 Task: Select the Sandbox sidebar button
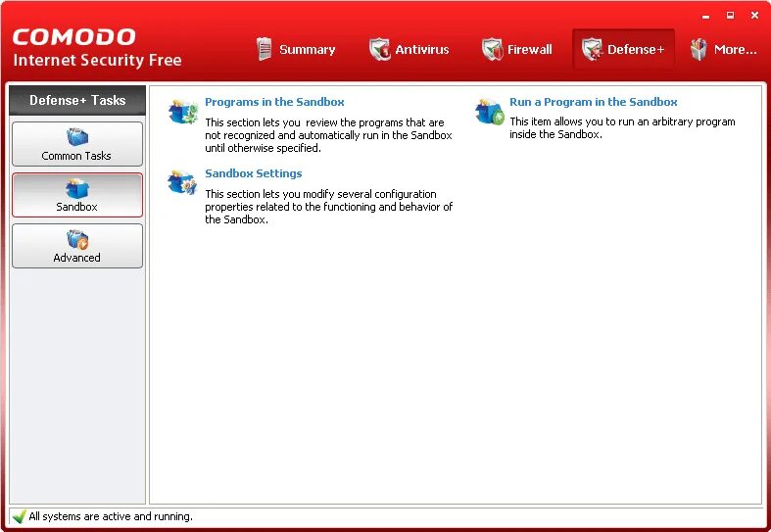[77, 195]
